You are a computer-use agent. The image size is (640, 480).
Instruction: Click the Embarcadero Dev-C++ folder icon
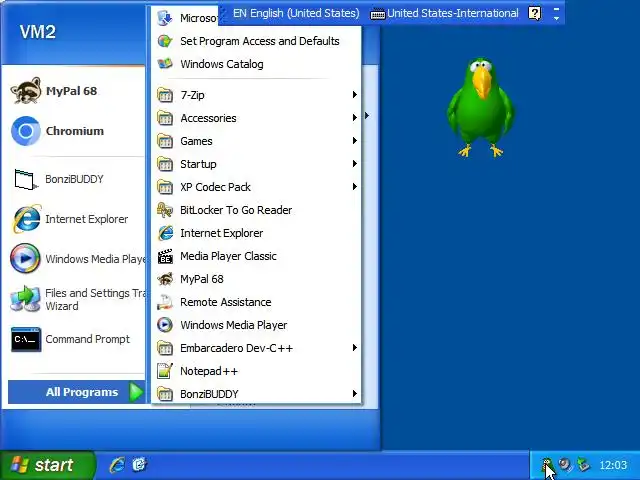[x=165, y=348]
